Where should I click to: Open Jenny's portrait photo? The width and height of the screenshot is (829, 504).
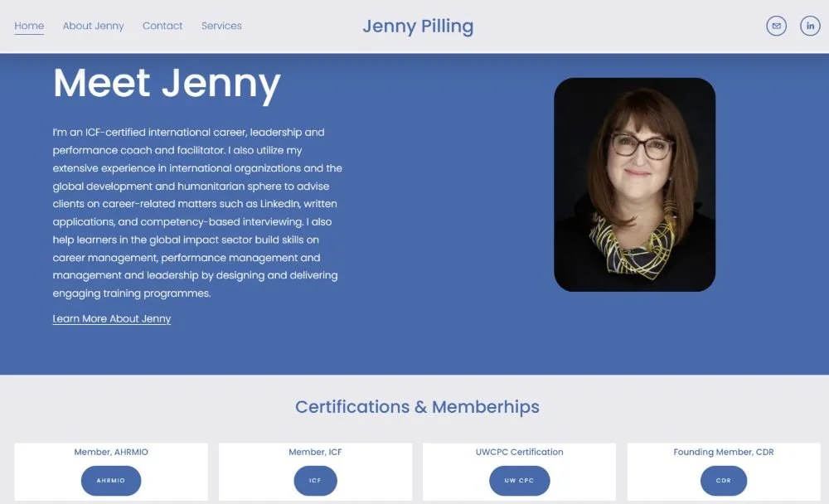[x=635, y=182]
